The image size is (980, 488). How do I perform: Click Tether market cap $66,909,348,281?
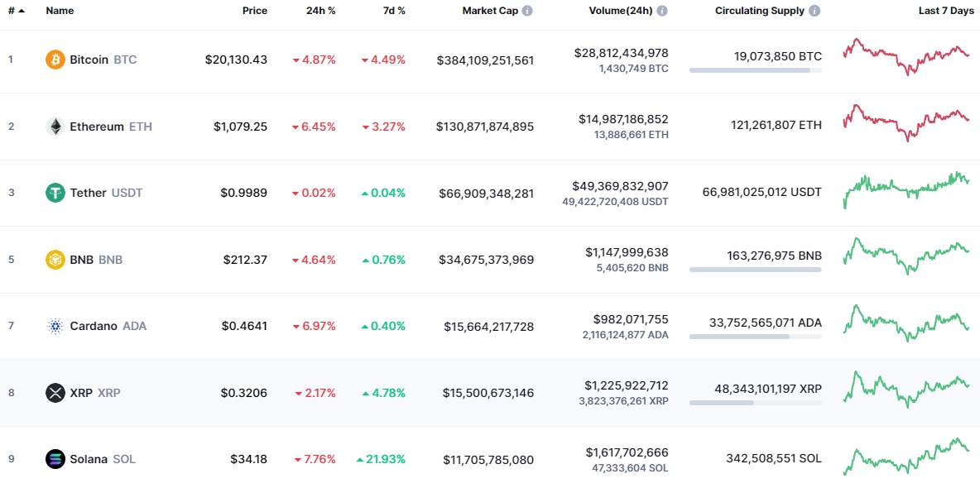pos(487,193)
